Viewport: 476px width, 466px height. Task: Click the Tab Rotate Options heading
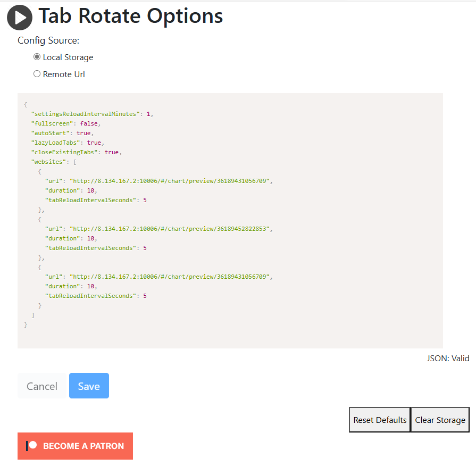tap(130, 16)
